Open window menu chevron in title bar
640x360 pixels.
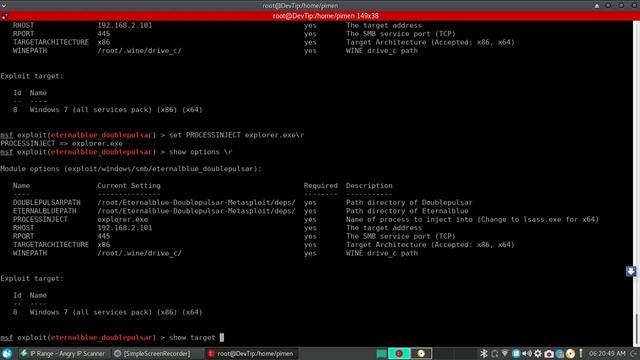point(4,6)
